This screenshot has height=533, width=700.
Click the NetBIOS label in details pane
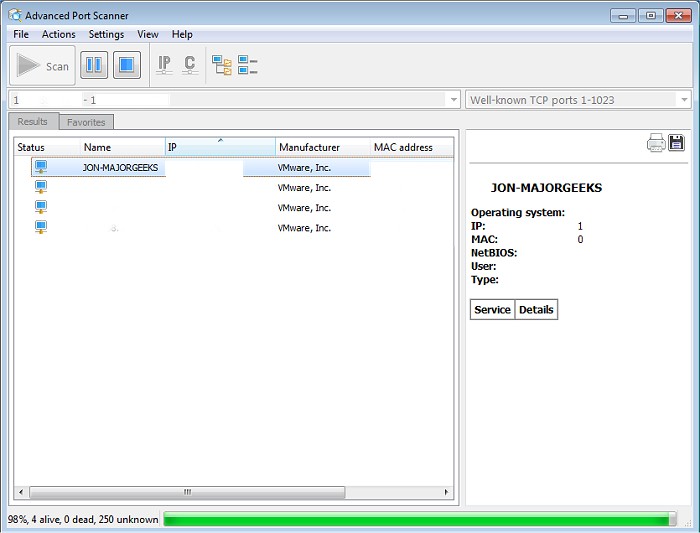(494, 253)
